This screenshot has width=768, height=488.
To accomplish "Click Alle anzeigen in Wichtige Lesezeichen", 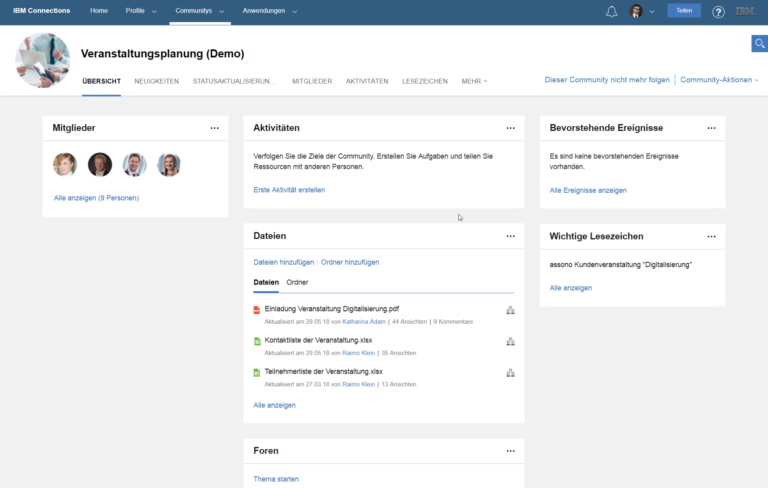I will [x=571, y=288].
